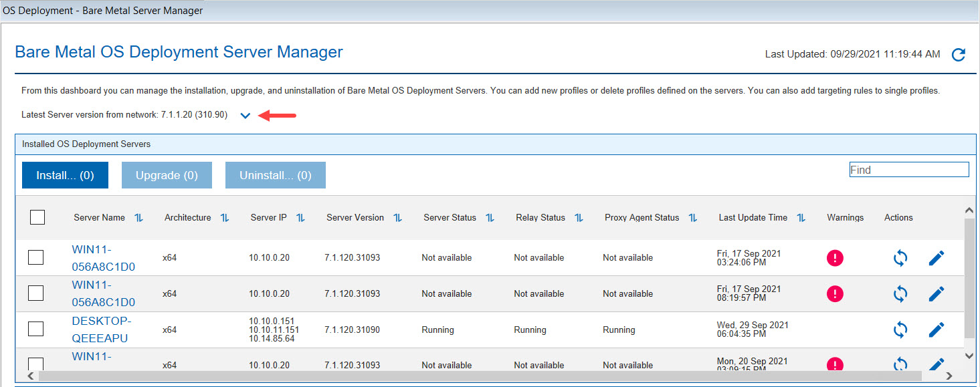Click the sync icon in the first WIN11 row
This screenshot has height=387, width=980.
[900, 258]
